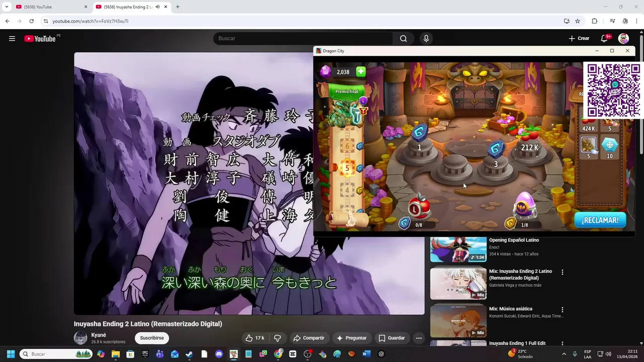
Task: Open browser extensions puzzle icon
Action: coord(594,21)
